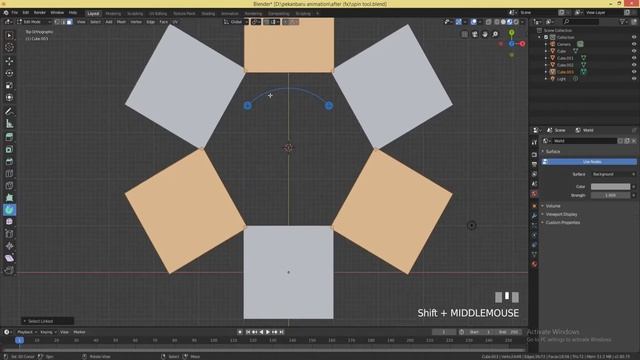Viewport: 640px width, 360px height.
Task: Click the viewport zoom magnifier icon
Action: 495,34
